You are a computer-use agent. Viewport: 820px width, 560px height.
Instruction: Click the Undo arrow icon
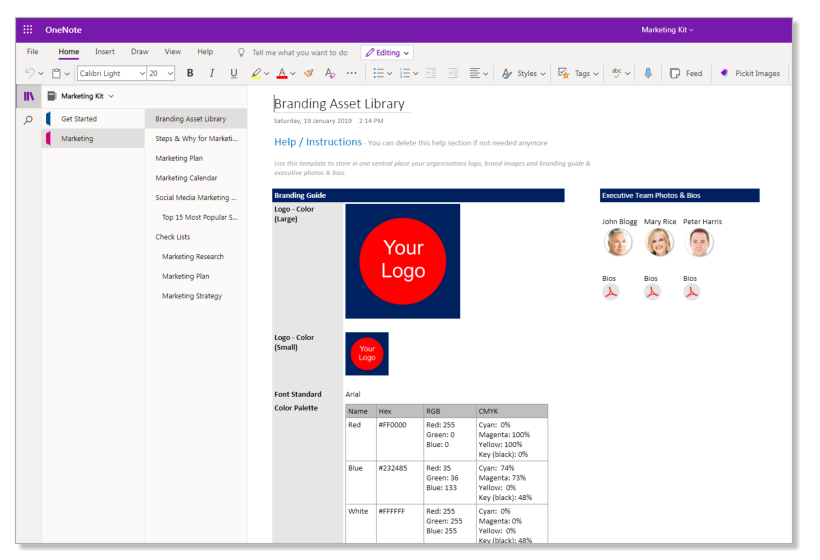[30, 73]
